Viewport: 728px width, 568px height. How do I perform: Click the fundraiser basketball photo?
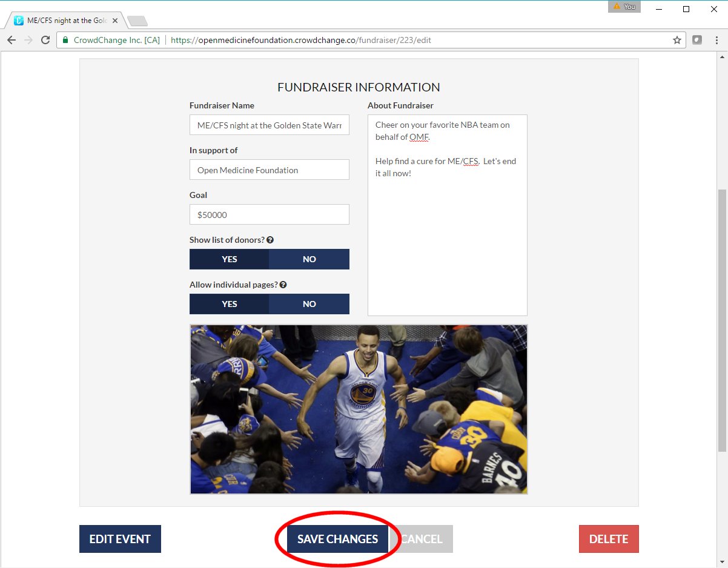click(359, 409)
